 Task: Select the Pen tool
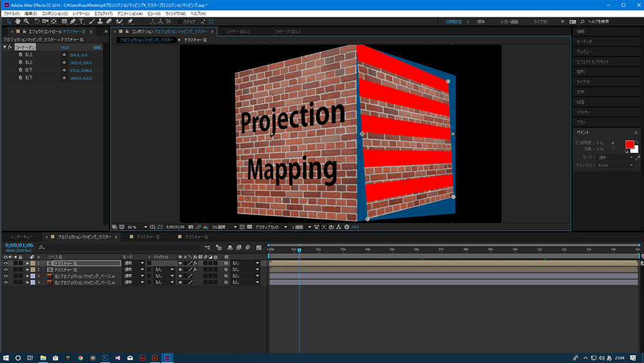pos(72,21)
